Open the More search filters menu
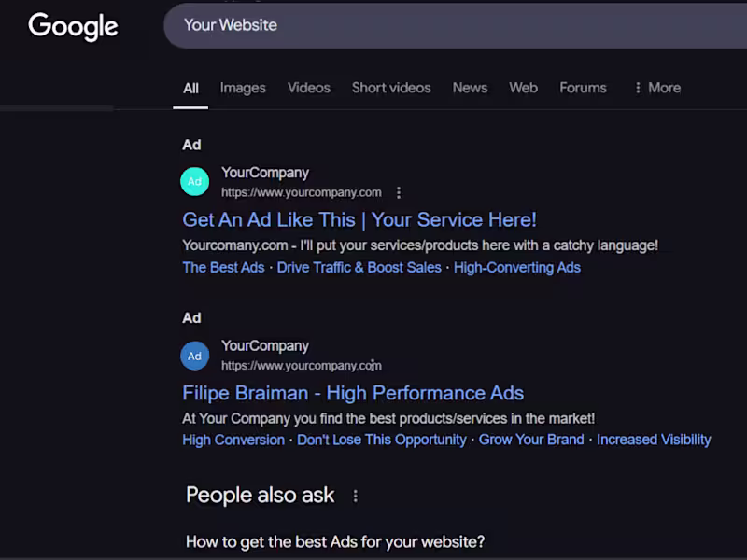Screen dimensions: 747x560 click(656, 88)
